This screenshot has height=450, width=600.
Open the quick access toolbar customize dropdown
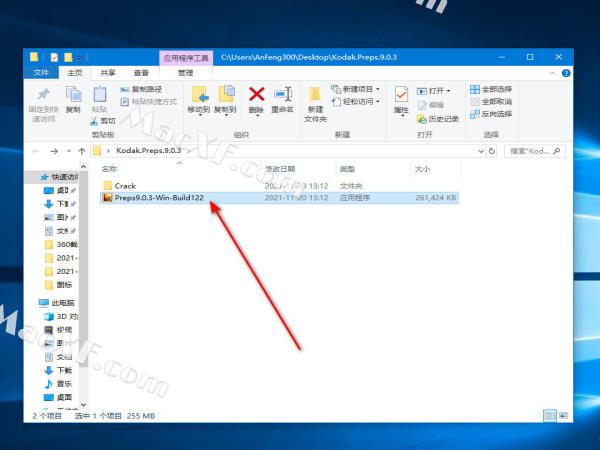pyautogui.click(x=80, y=58)
